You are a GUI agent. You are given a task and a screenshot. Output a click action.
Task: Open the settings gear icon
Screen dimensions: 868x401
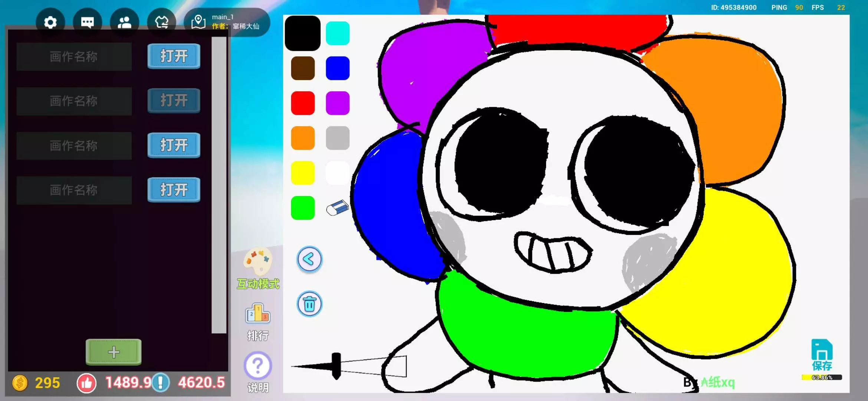point(50,23)
